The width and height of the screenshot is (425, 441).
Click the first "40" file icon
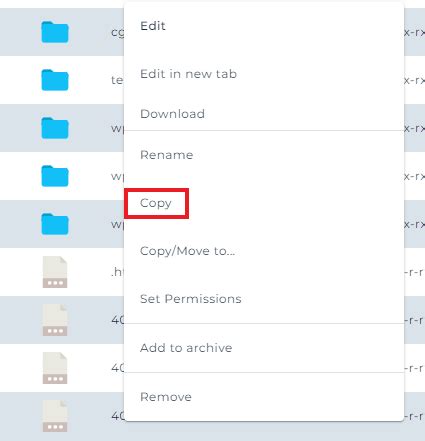(x=55, y=320)
